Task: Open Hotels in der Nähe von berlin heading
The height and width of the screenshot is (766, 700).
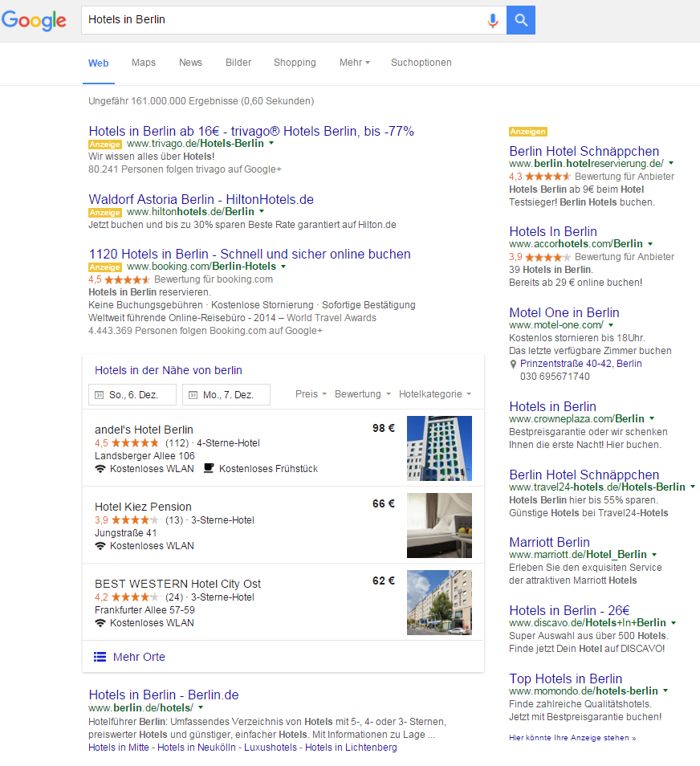Action: tap(169, 370)
